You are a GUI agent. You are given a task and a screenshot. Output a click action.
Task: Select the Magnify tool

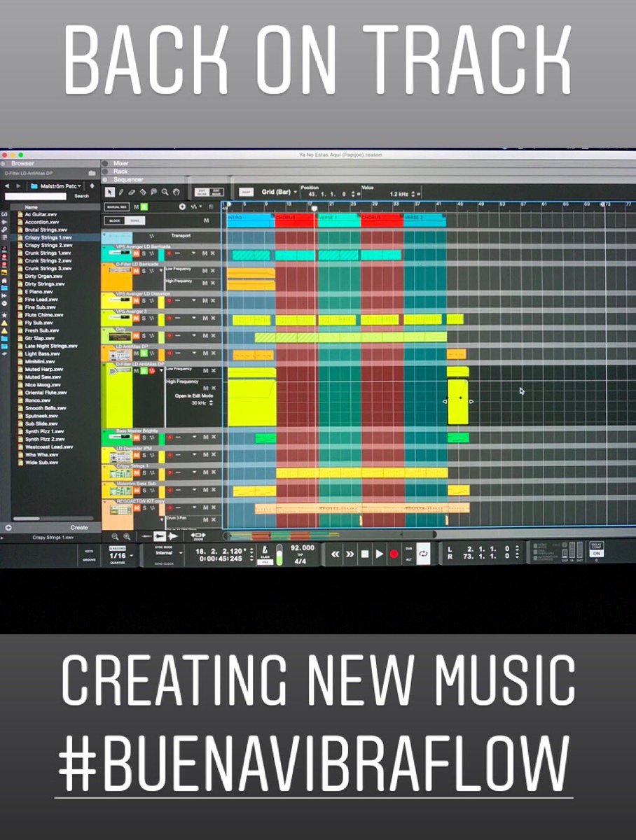tap(165, 191)
